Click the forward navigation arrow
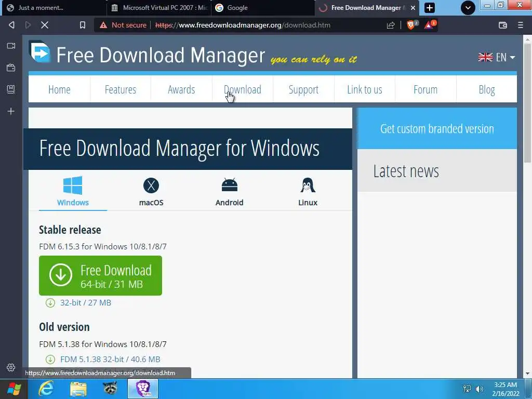 coord(28,25)
